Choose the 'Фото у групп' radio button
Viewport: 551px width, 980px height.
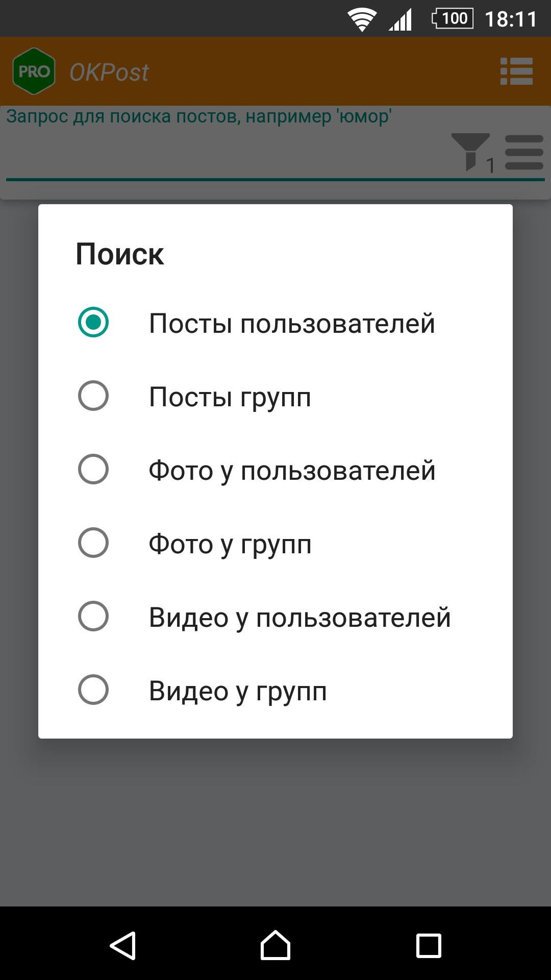tap(93, 543)
